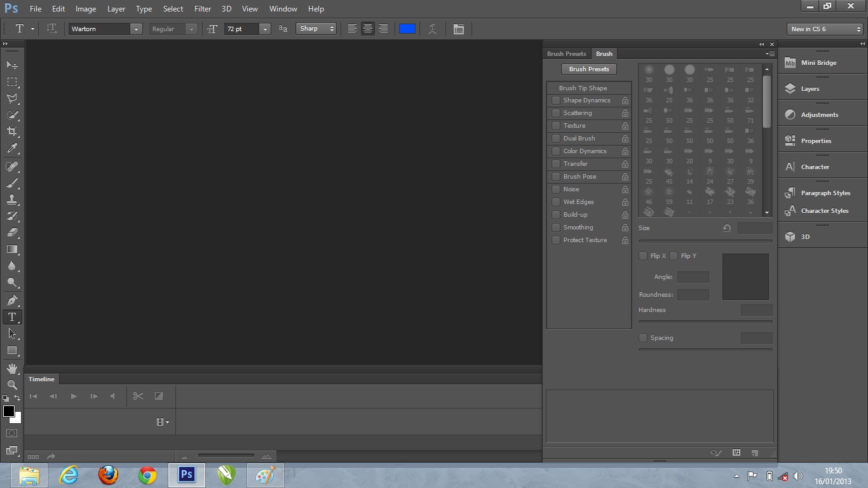The height and width of the screenshot is (488, 868).
Task: Open the Brush panel flyout menu
Action: tap(770, 54)
